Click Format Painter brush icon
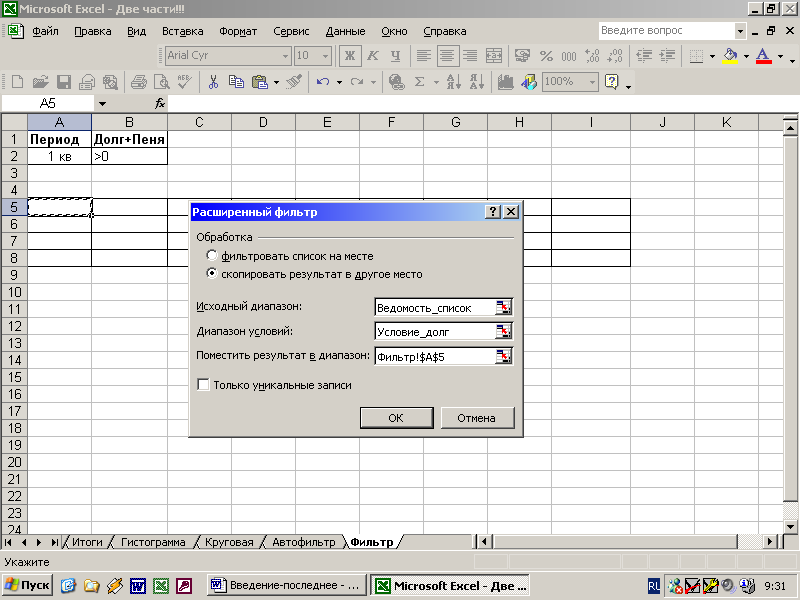800x600 pixels. [x=294, y=82]
